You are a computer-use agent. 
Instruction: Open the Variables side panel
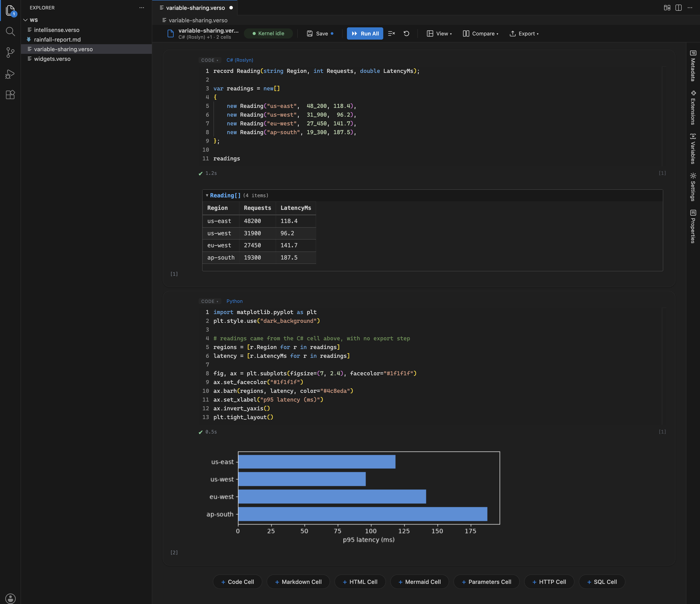tap(693, 149)
